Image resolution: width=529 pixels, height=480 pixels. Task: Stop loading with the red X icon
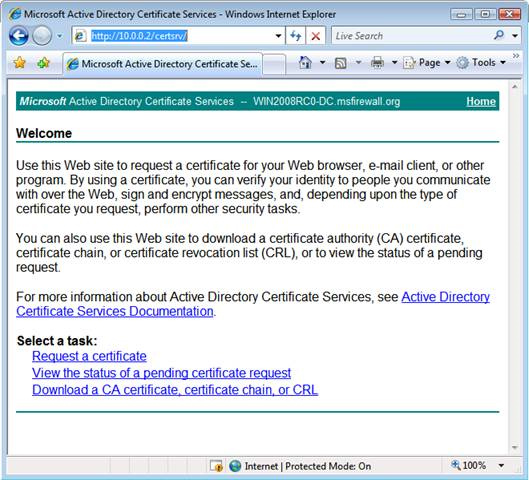point(315,36)
